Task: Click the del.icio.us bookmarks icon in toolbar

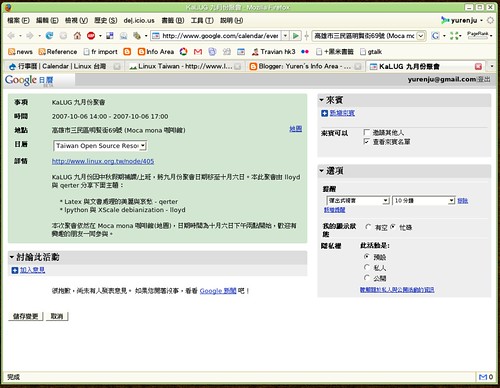Action: (110, 35)
